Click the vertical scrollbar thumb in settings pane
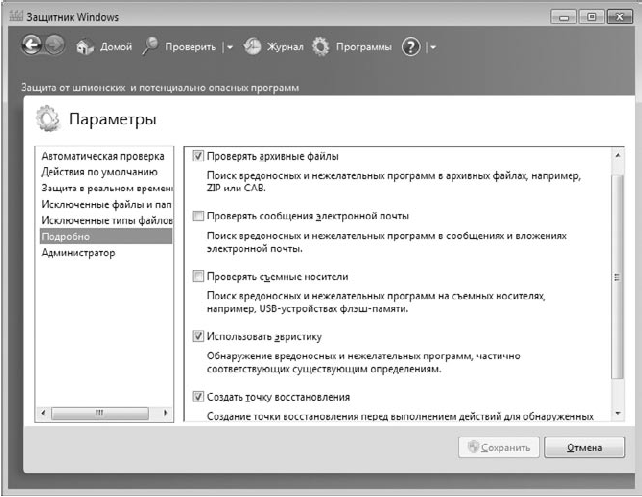This screenshot has width=642, height=497. [617, 277]
